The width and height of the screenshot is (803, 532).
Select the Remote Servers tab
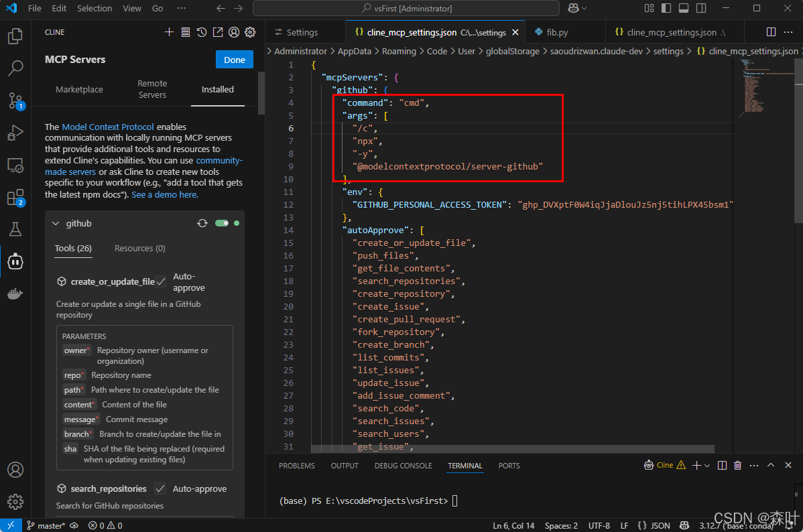tap(152, 89)
